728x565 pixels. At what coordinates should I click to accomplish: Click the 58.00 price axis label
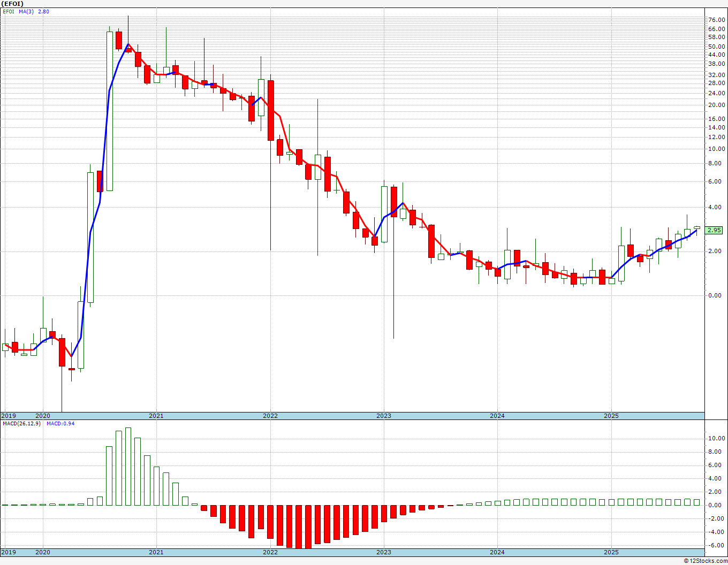pyautogui.click(x=716, y=37)
